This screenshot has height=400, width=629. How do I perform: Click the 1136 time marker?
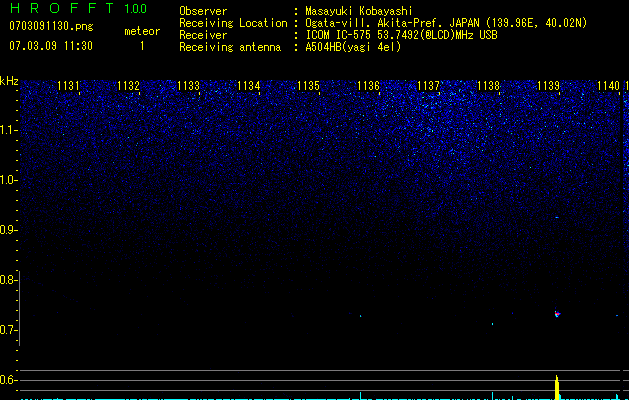point(368,86)
